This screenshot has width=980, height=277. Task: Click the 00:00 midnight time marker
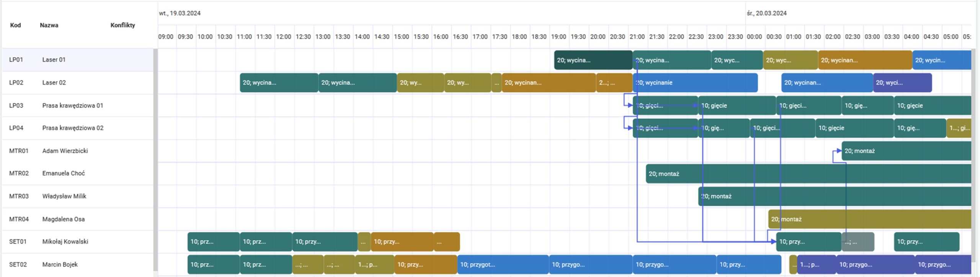coord(755,37)
